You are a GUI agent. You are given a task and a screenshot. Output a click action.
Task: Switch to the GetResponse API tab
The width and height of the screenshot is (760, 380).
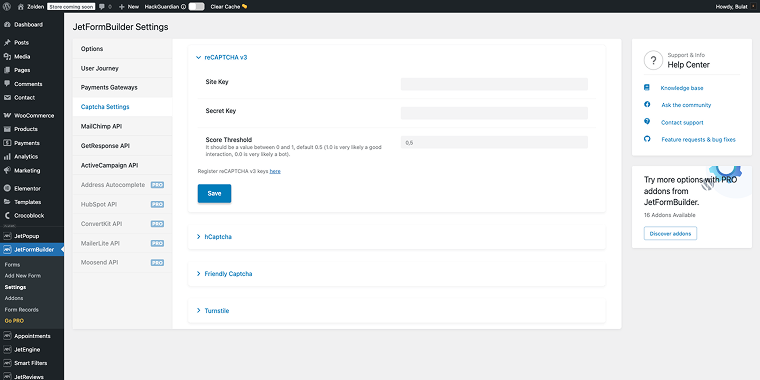[x=123, y=146]
